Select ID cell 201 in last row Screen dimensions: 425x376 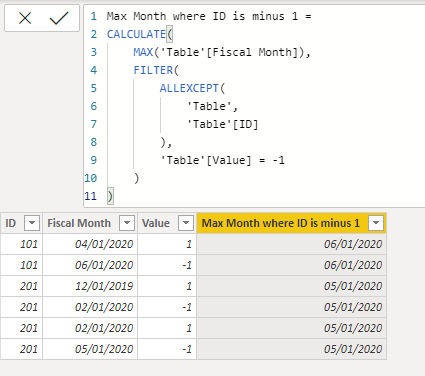21,349
